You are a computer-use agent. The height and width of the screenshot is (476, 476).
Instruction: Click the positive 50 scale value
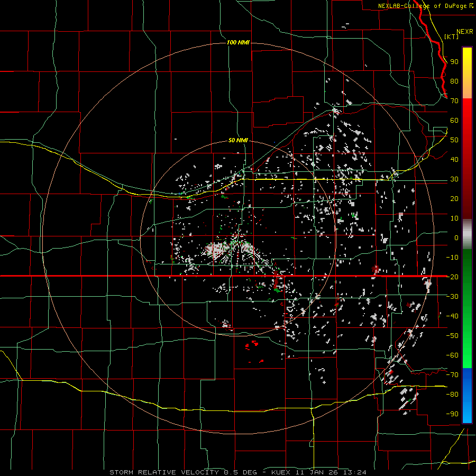coord(454,140)
